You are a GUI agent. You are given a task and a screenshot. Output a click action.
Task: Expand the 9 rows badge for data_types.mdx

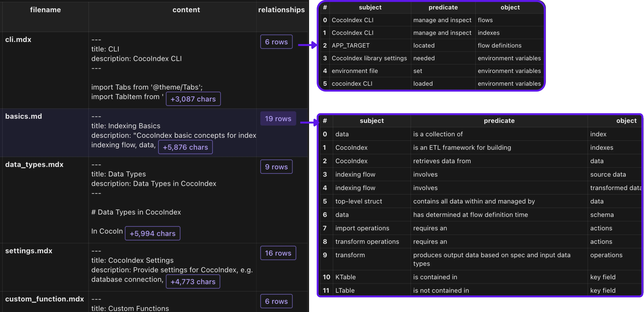[276, 167]
